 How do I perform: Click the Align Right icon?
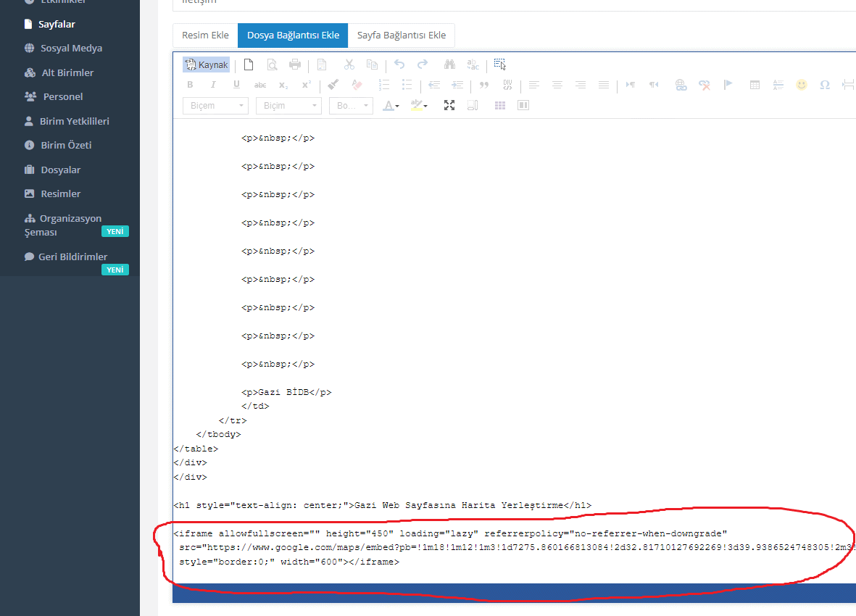[581, 85]
